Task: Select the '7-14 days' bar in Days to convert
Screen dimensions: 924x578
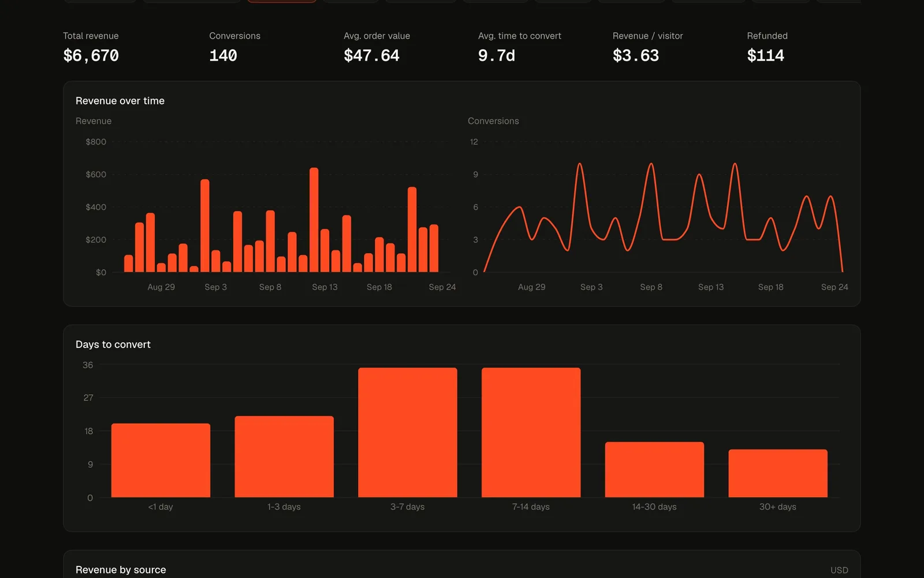Action: pos(531,432)
